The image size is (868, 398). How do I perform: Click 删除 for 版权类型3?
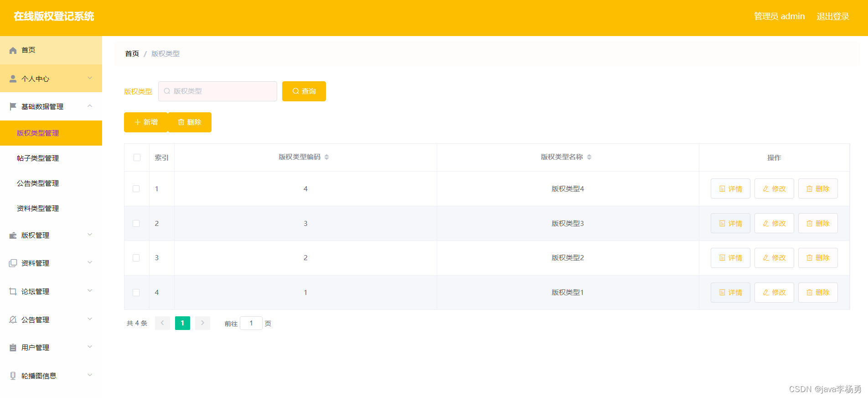818,223
